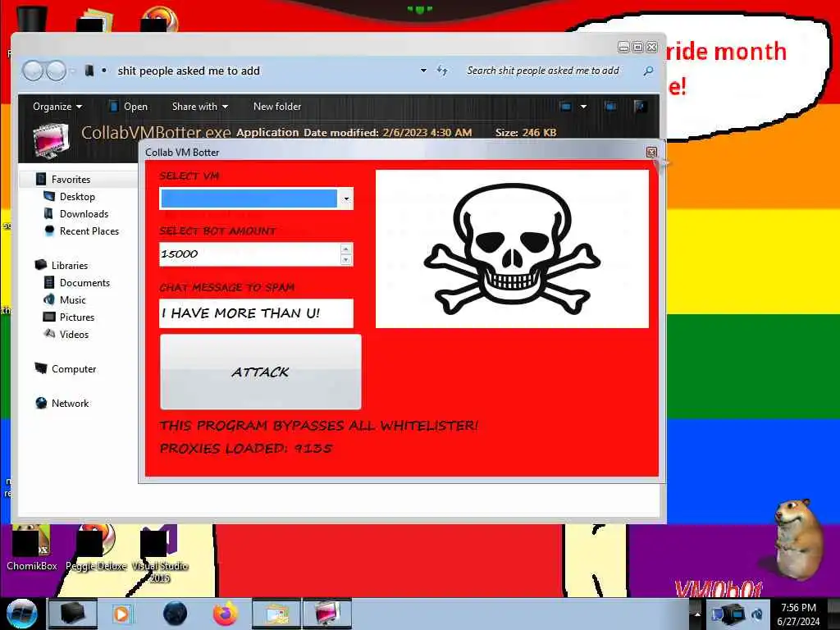
Task: Open Desktop in the navigation pane
Action: tap(77, 197)
